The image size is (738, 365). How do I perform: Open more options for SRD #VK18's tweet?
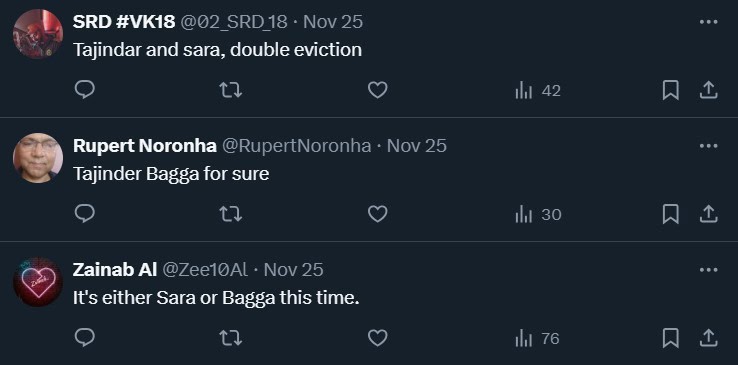coord(708,22)
